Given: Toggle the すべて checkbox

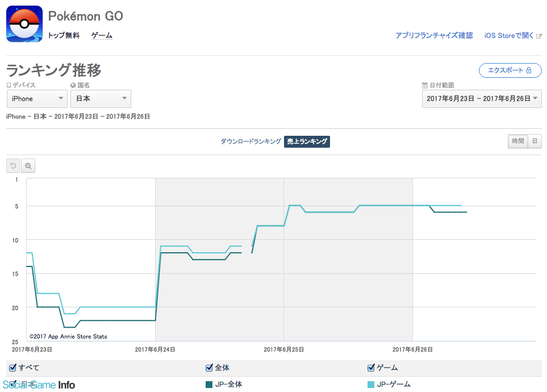Looking at the screenshot, I should 13,368.
